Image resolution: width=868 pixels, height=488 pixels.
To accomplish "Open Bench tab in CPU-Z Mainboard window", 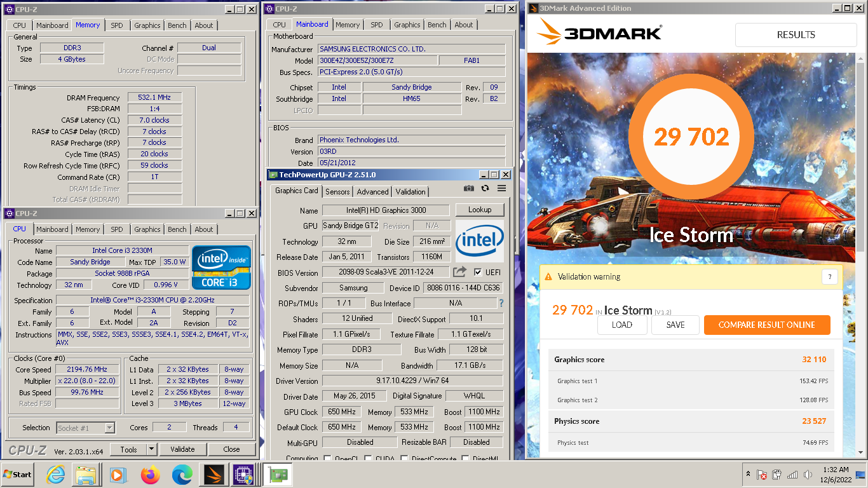I will pyautogui.click(x=437, y=25).
